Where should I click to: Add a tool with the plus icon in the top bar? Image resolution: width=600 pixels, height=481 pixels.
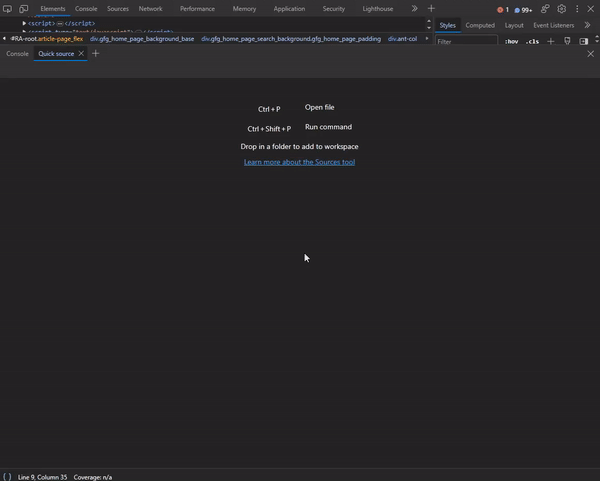(431, 8)
